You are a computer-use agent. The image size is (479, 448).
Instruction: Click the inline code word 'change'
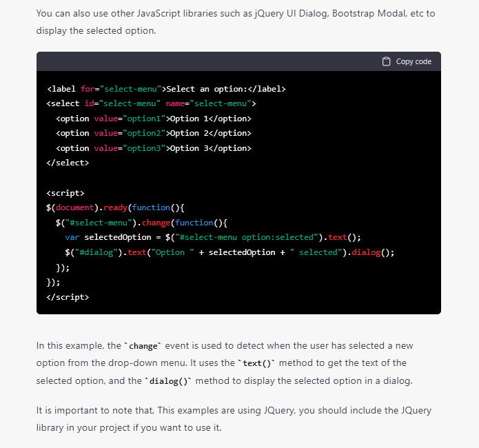click(143, 346)
